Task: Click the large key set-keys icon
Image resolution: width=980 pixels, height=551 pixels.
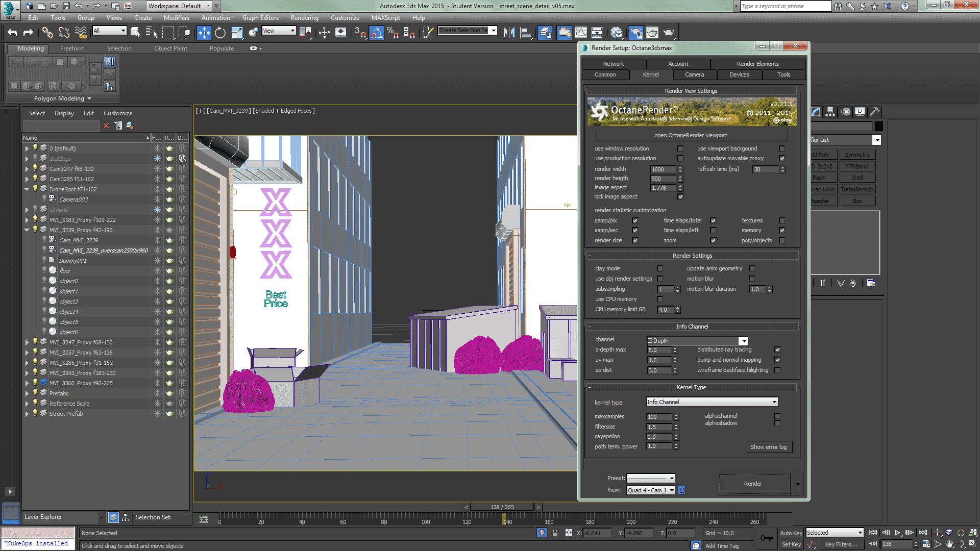Action: tap(766, 538)
